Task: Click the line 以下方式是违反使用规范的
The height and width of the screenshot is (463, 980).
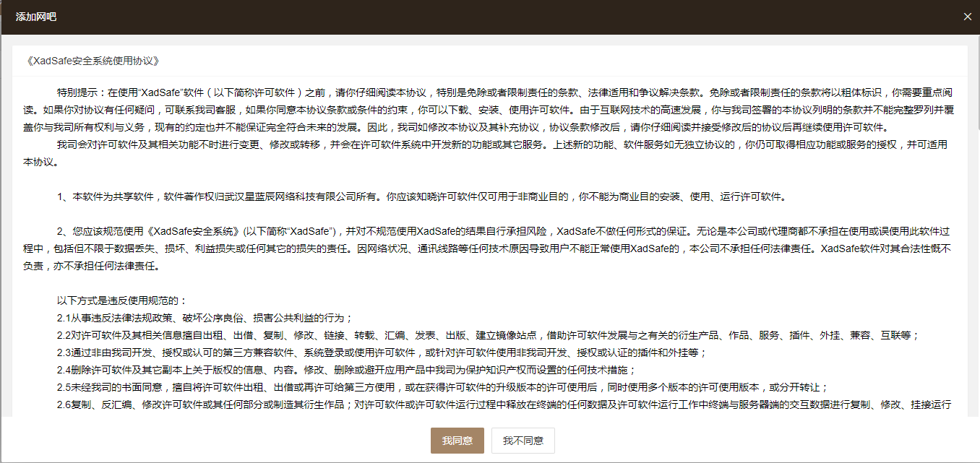Action: [x=121, y=300]
